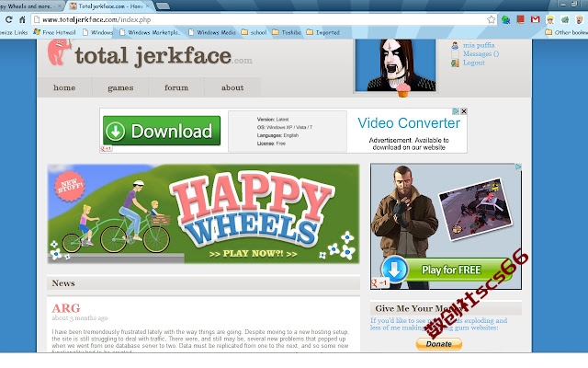Open the forum navigation item
This screenshot has height=368, width=588.
(x=176, y=87)
